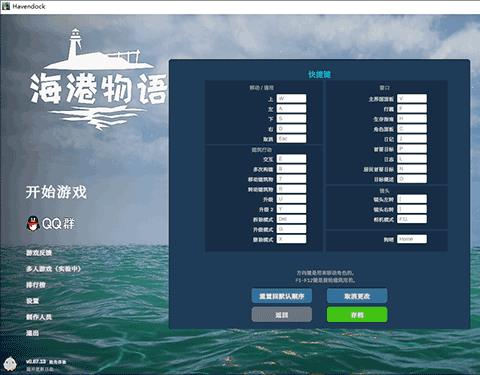Screen dimensions: 480x375
Task: Click the rotate-building hotkey field containing R
Action: [x=291, y=189]
